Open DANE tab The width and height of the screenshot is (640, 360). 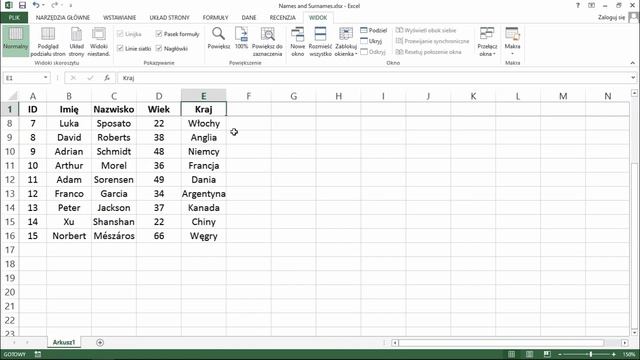(249, 18)
